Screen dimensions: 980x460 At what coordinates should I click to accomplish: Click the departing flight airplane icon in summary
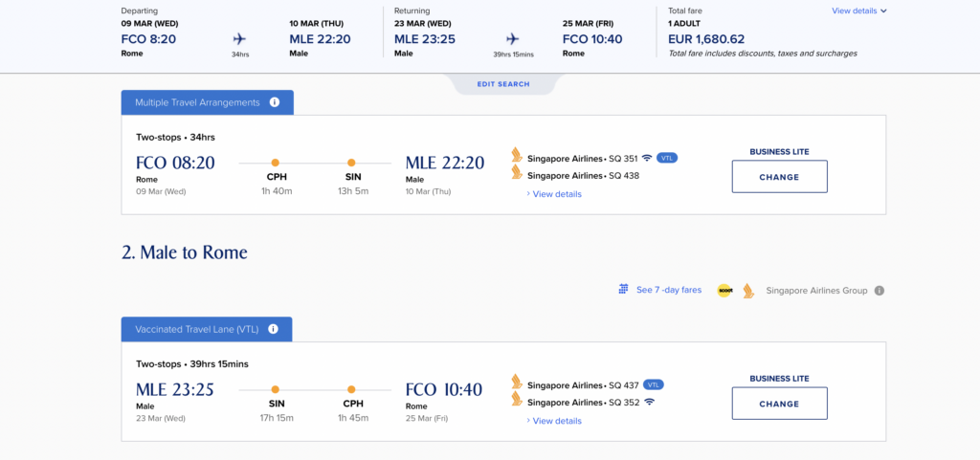click(x=239, y=38)
